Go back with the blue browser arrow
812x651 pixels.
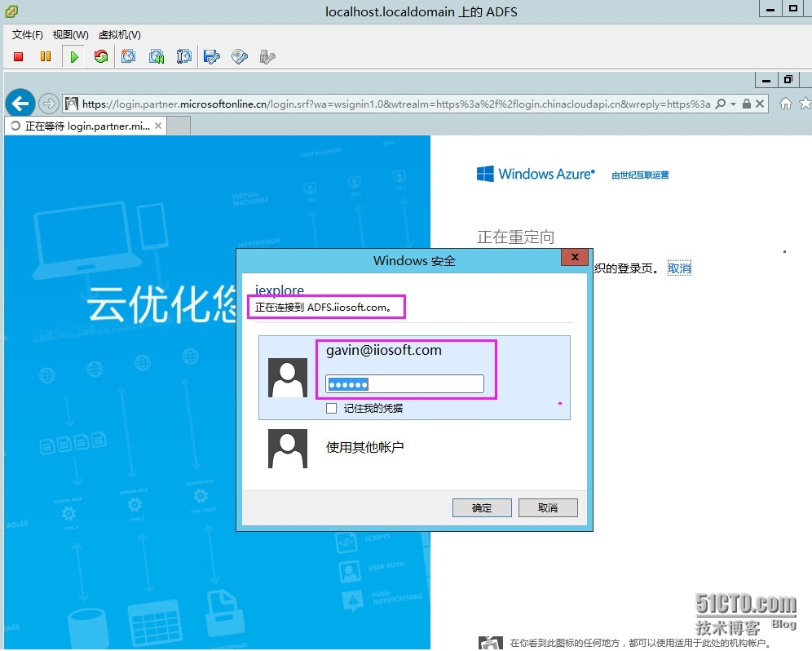coord(20,104)
